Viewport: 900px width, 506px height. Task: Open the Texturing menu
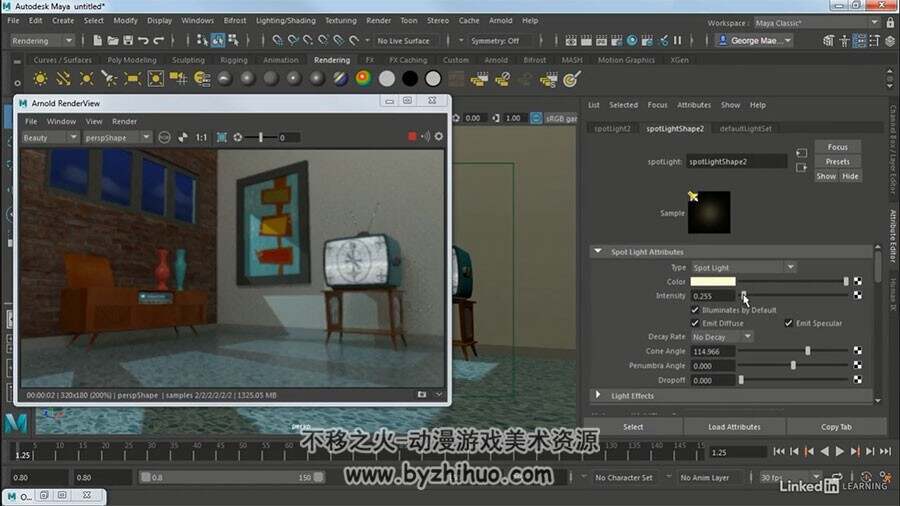341,20
